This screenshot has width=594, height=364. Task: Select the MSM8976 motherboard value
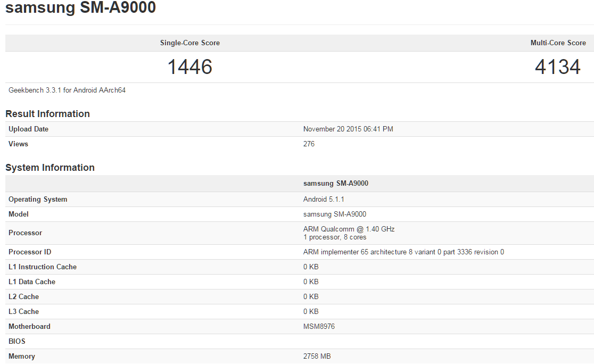pyautogui.click(x=319, y=326)
